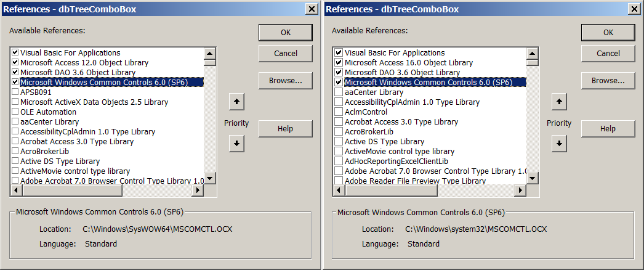Uncheck Windows Common Controls 6.0 in right dialog
This screenshot has width=644, height=270.
coord(339,82)
